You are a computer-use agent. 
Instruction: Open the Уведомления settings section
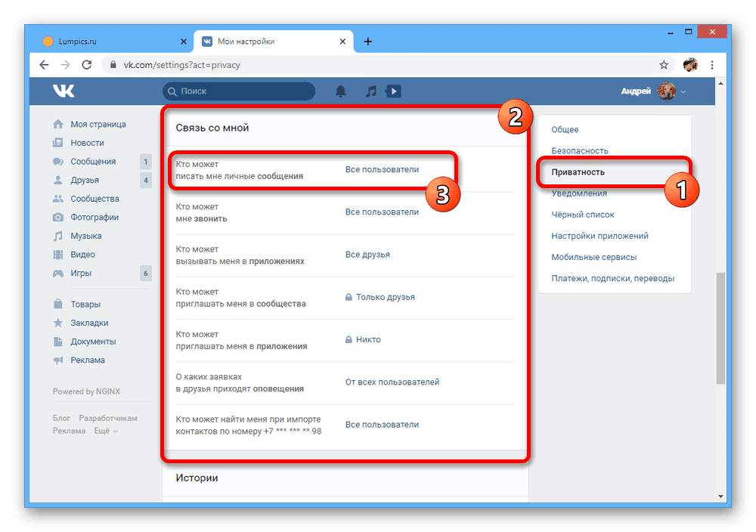[x=579, y=193]
